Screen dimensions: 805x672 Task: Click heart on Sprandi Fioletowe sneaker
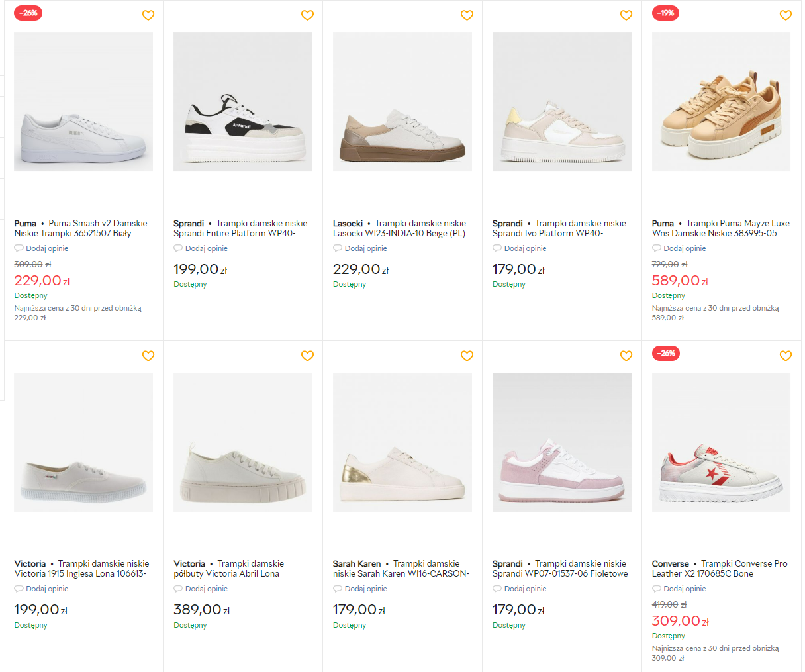pyautogui.click(x=626, y=356)
